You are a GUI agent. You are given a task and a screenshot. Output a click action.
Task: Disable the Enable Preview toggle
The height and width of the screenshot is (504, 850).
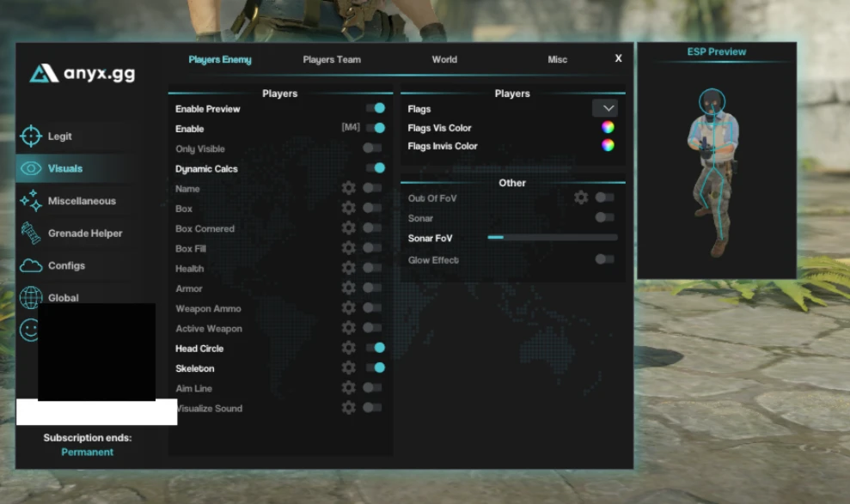click(375, 108)
